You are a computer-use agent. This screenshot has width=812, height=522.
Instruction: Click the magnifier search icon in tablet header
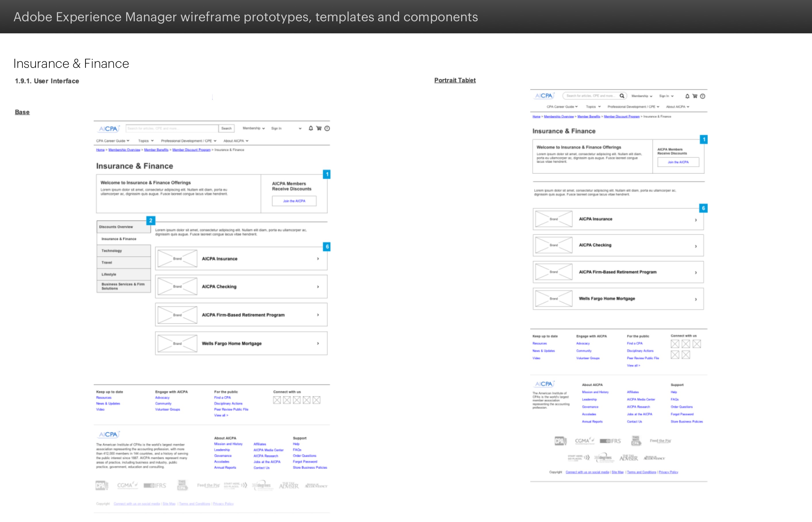click(x=622, y=96)
